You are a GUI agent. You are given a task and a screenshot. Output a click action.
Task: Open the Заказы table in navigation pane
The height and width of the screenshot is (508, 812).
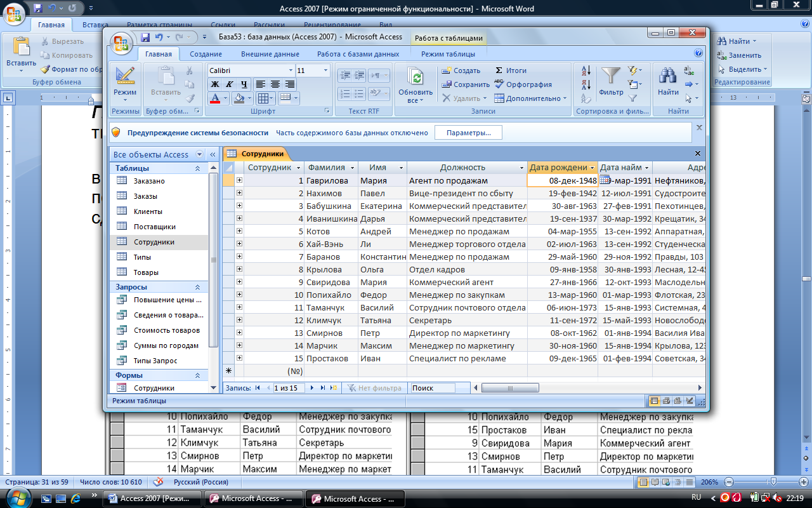(x=145, y=196)
